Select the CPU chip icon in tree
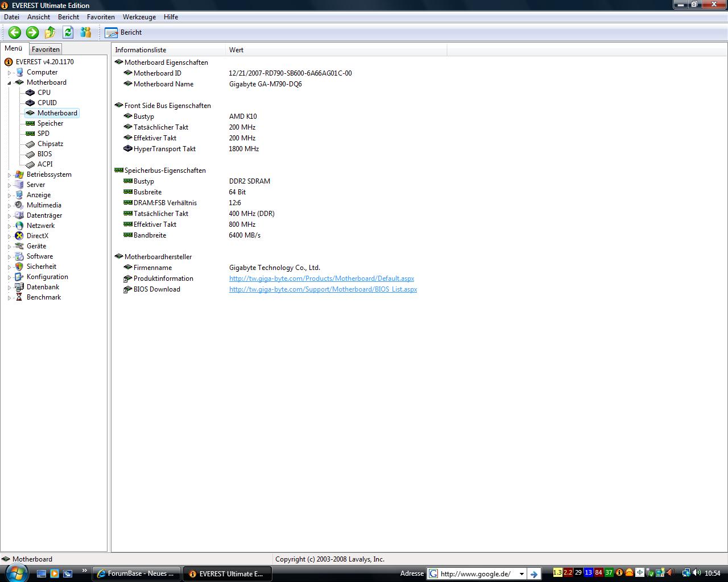 [x=30, y=93]
